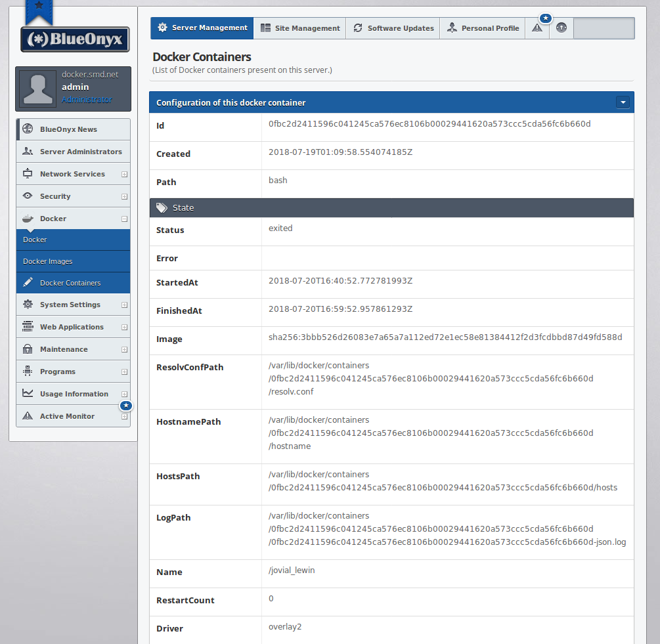This screenshot has width=660, height=644.
Task: Open the warning triangle alerts icon in top bar
Action: tap(537, 28)
